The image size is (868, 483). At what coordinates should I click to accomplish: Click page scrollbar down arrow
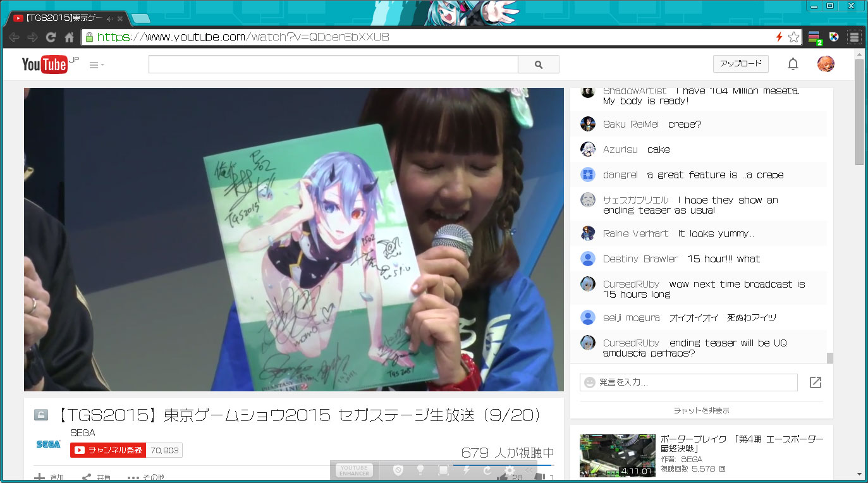coord(859,474)
